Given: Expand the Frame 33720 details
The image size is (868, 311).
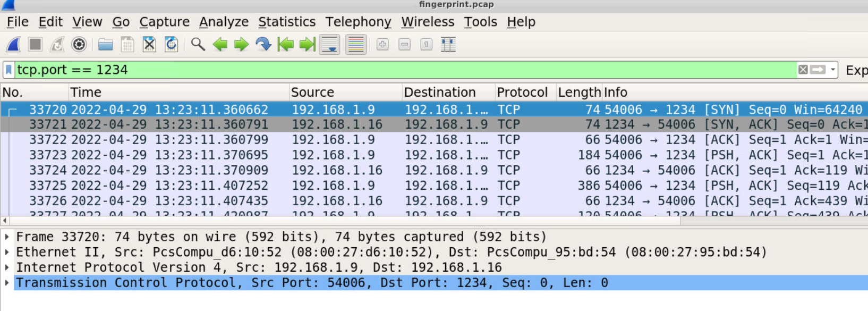Looking at the screenshot, I should (7, 237).
